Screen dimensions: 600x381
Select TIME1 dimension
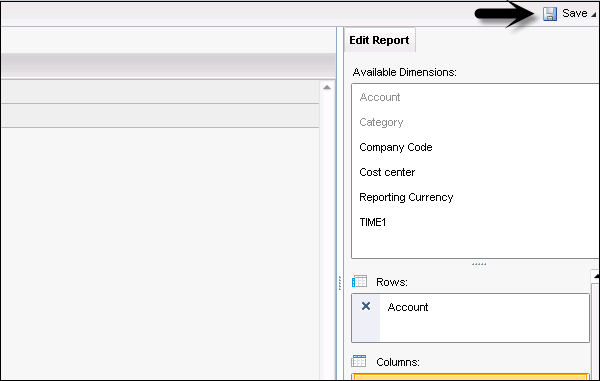coord(373,222)
